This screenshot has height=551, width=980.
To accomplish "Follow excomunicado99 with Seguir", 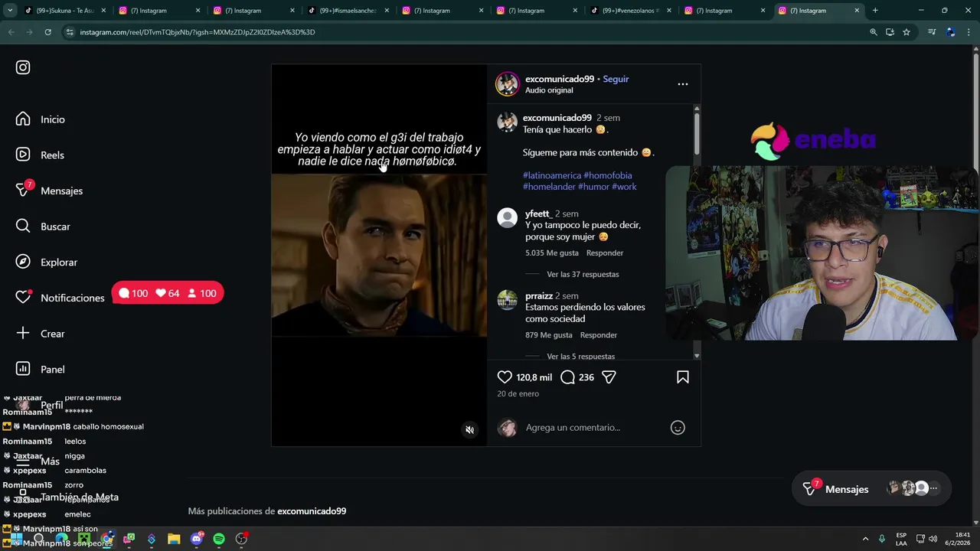I will [x=616, y=79].
